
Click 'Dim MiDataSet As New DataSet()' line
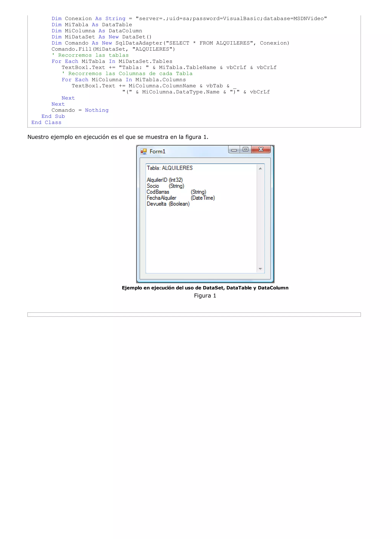(102, 37)
